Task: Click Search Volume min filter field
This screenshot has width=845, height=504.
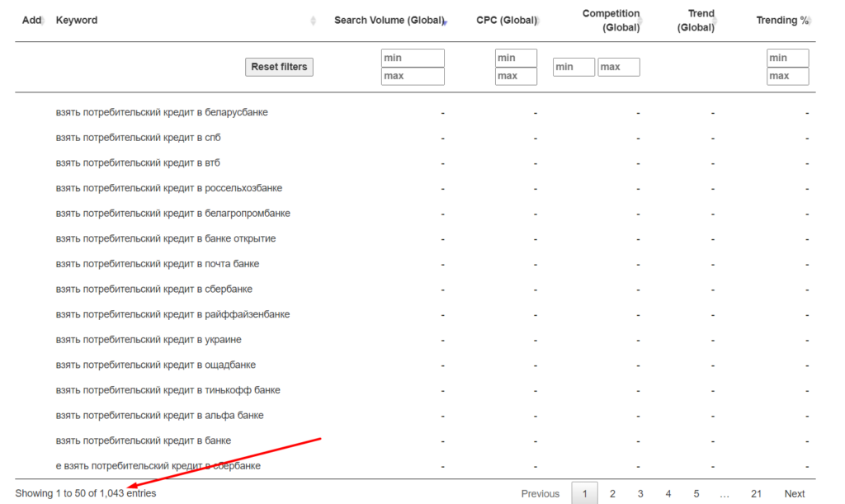Action: click(x=413, y=58)
